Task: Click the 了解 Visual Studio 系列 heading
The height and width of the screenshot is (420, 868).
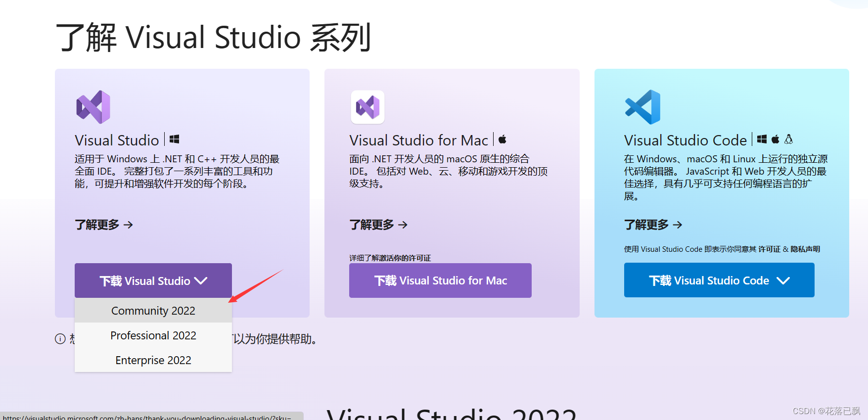Action: (x=214, y=38)
